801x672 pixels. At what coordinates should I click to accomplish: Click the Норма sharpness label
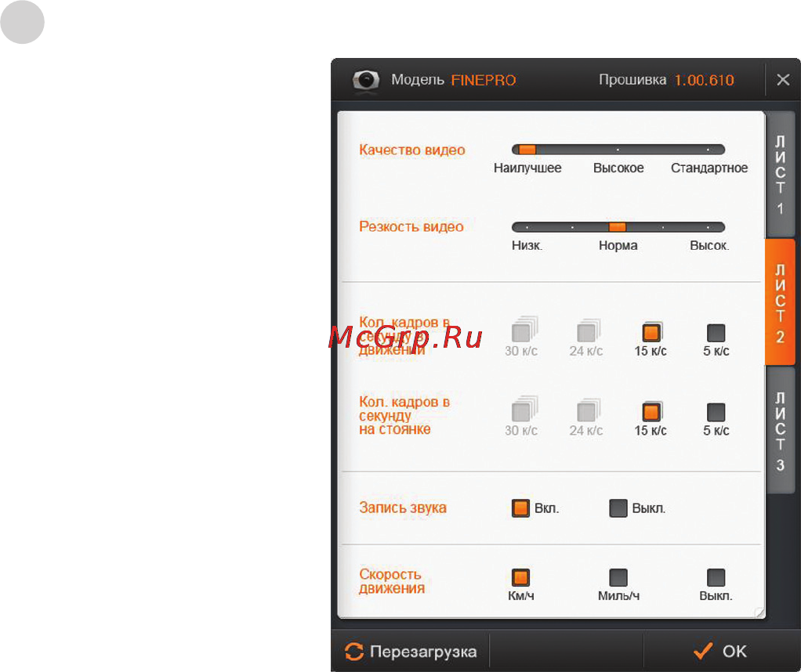pos(618,246)
